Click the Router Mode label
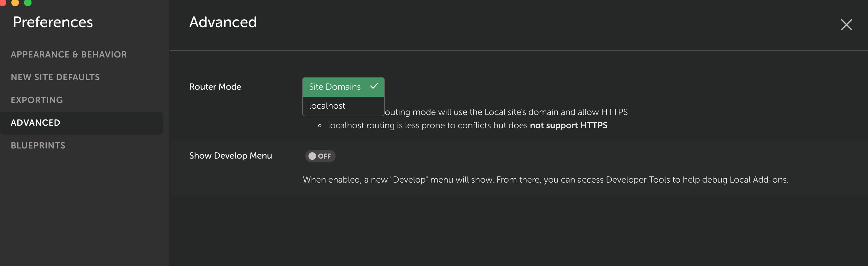 pos(215,87)
